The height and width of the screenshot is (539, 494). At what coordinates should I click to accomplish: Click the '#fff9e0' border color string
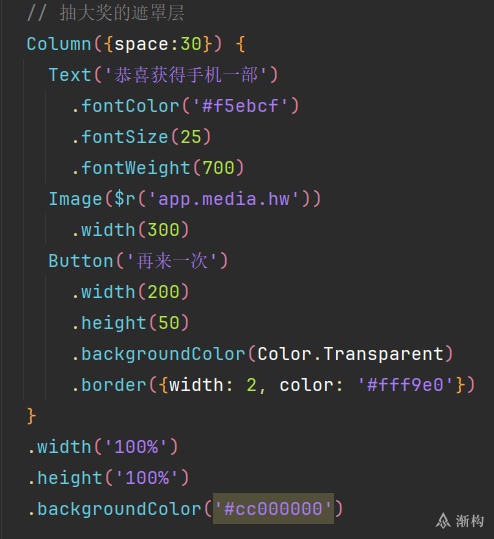coord(406,385)
